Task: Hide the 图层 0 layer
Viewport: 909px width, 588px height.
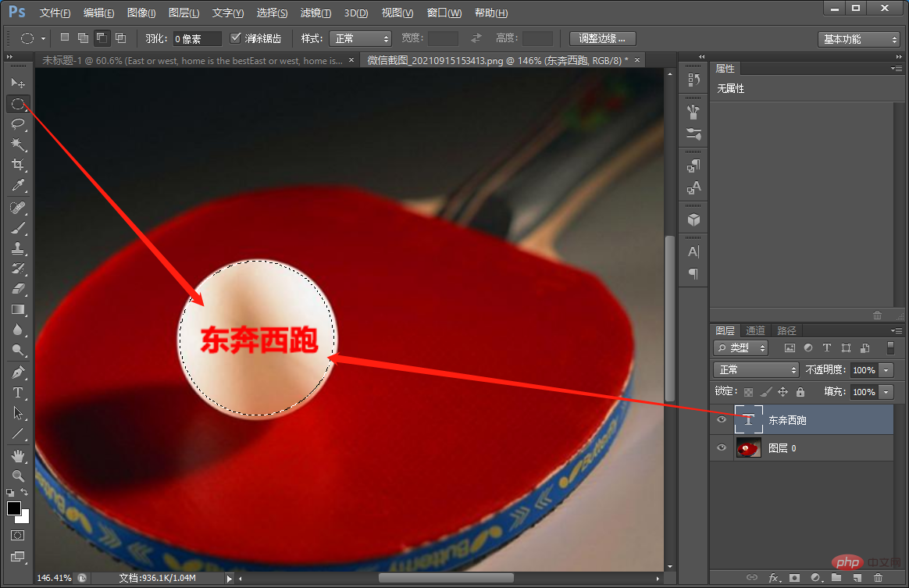Action: pos(722,447)
